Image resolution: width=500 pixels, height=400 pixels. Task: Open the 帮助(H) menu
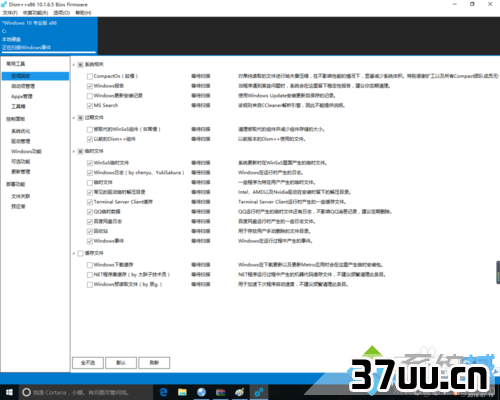[x=83, y=13]
